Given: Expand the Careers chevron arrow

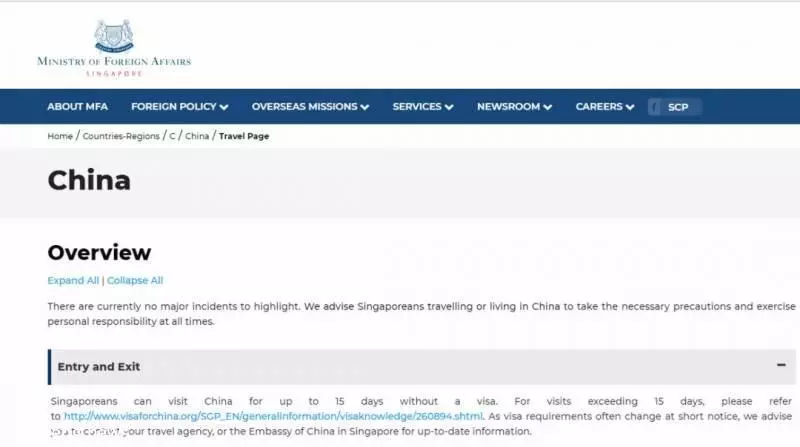Looking at the screenshot, I should (630, 107).
